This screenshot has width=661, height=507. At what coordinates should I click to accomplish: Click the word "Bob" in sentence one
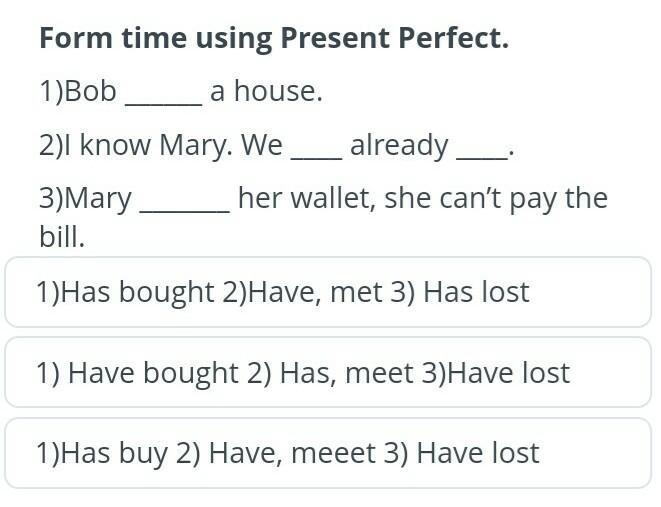point(91,92)
